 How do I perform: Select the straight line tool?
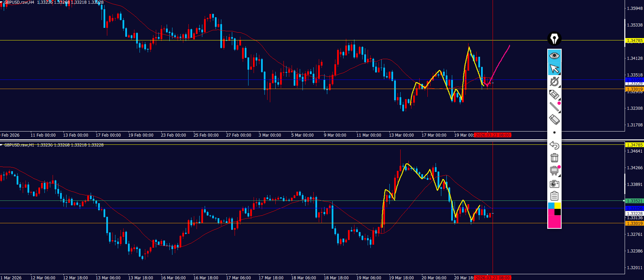[x=554, y=107]
